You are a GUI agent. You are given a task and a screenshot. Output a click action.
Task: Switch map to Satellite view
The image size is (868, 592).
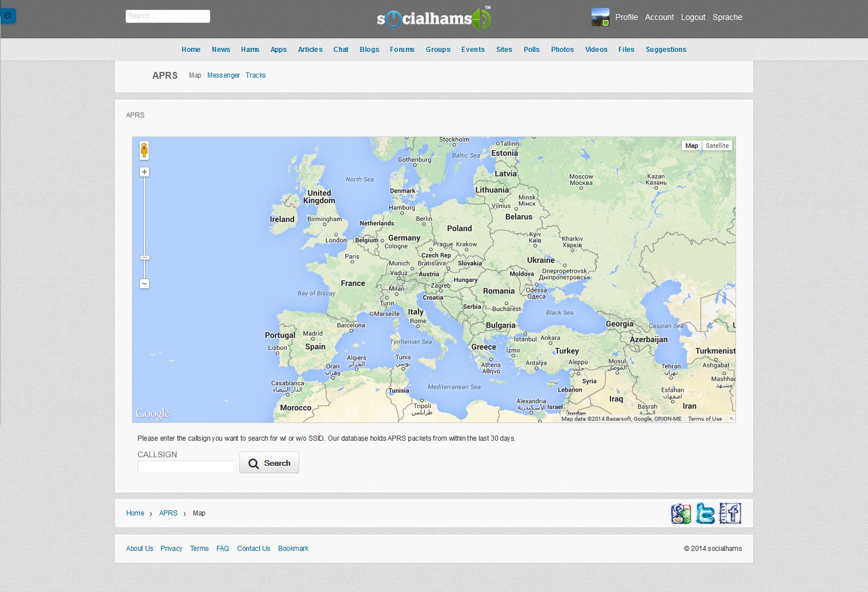pyautogui.click(x=717, y=146)
